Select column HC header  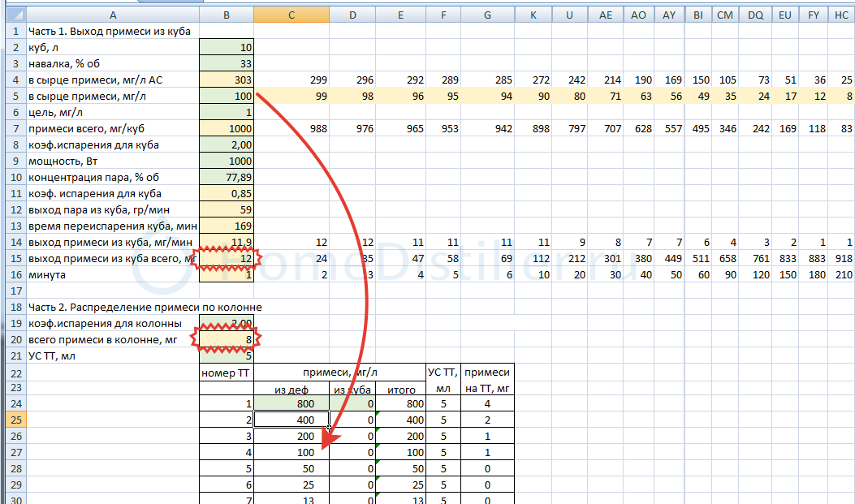pyautogui.click(x=841, y=15)
